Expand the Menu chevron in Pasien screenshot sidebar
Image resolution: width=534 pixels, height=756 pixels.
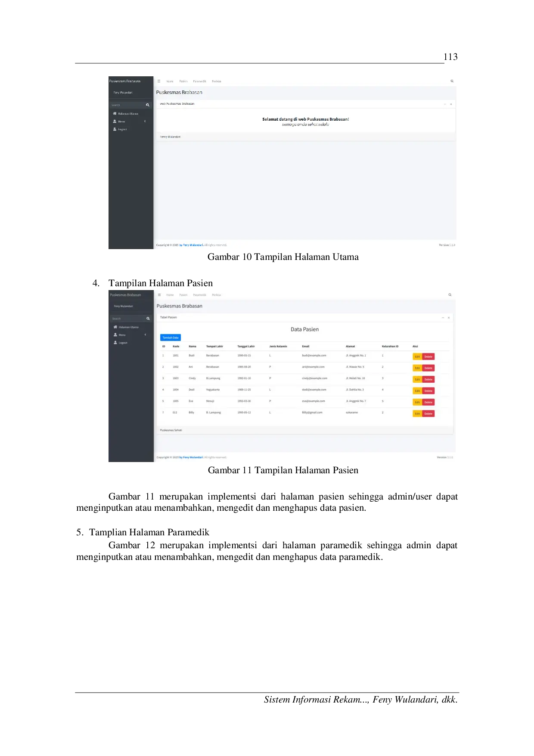point(145,334)
